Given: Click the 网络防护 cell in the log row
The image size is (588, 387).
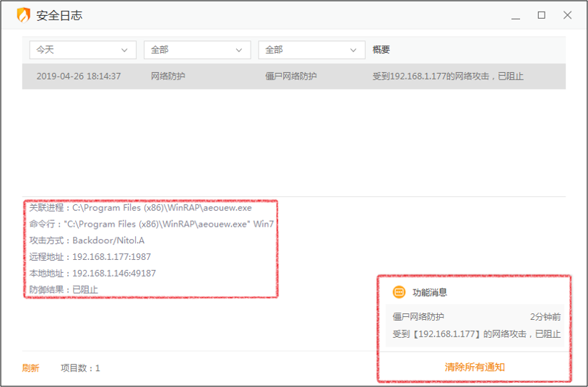Looking at the screenshot, I should 168,77.
